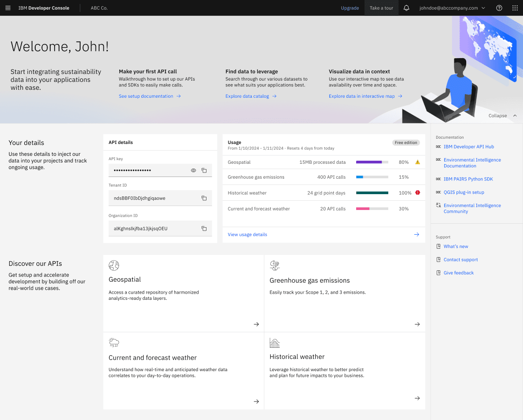Click the Greenhouse gas emissions 15% usage bar

(372, 177)
